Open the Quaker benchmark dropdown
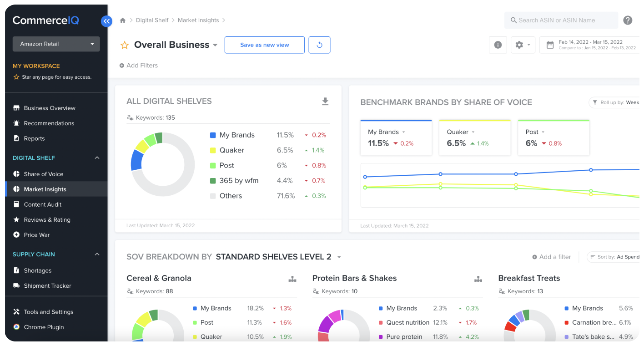The width and height of the screenshot is (644, 346). tap(473, 132)
